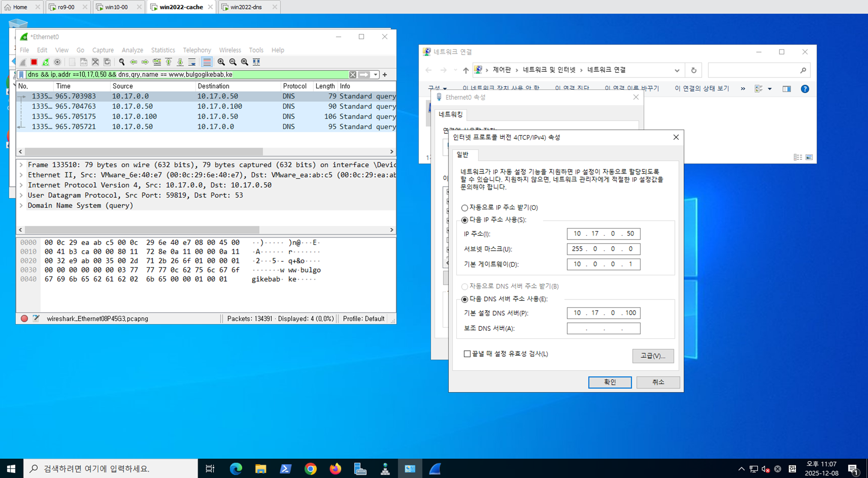Image resolution: width=868 pixels, height=478 pixels.
Task: Stop the running Wireshark capture
Action: pos(34,62)
